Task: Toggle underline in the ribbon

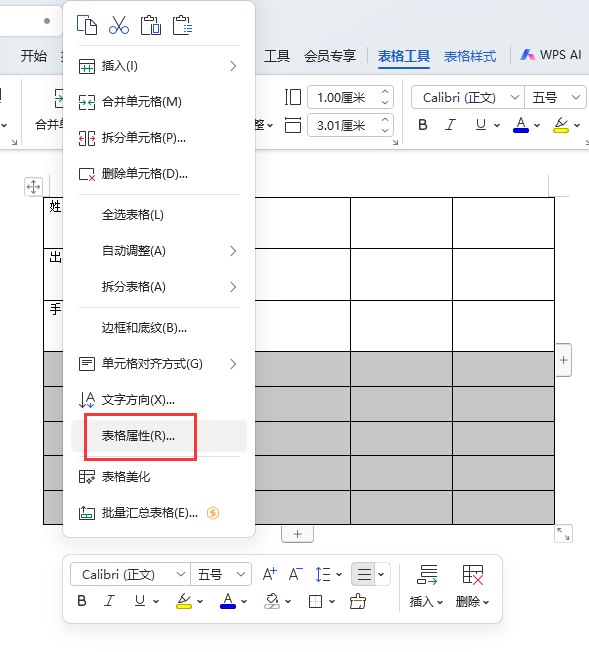Action: (x=481, y=125)
